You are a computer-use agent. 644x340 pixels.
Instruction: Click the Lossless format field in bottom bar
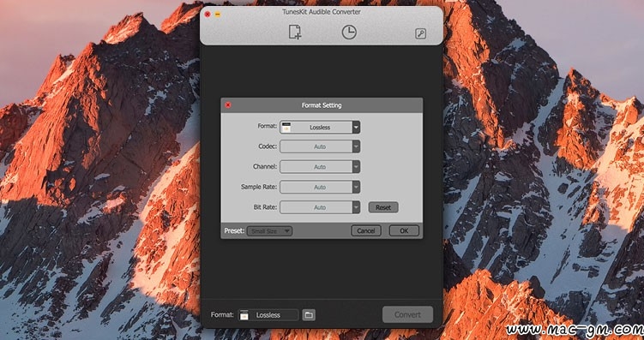[268, 315]
